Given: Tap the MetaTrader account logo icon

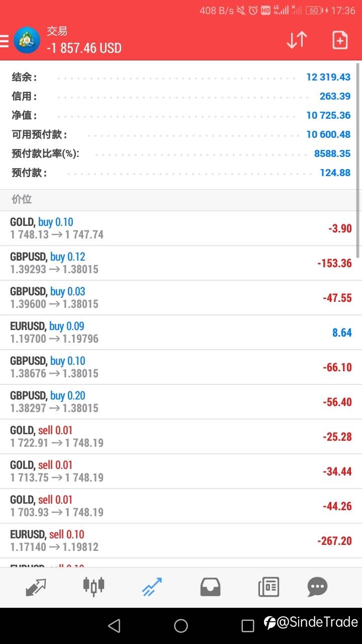Looking at the screenshot, I should tap(27, 40).
